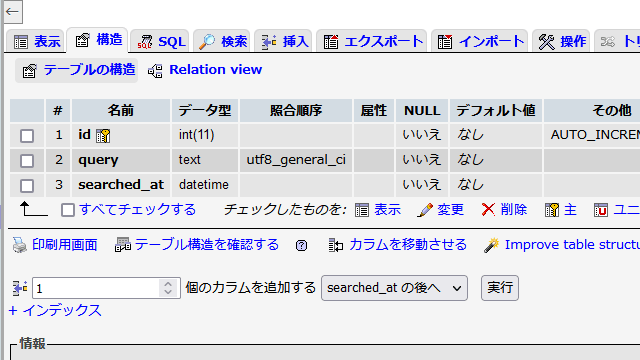Image resolution: width=640 pixels, height=360 pixels.
Task: Click the Relation view icon
Action: (x=155, y=71)
